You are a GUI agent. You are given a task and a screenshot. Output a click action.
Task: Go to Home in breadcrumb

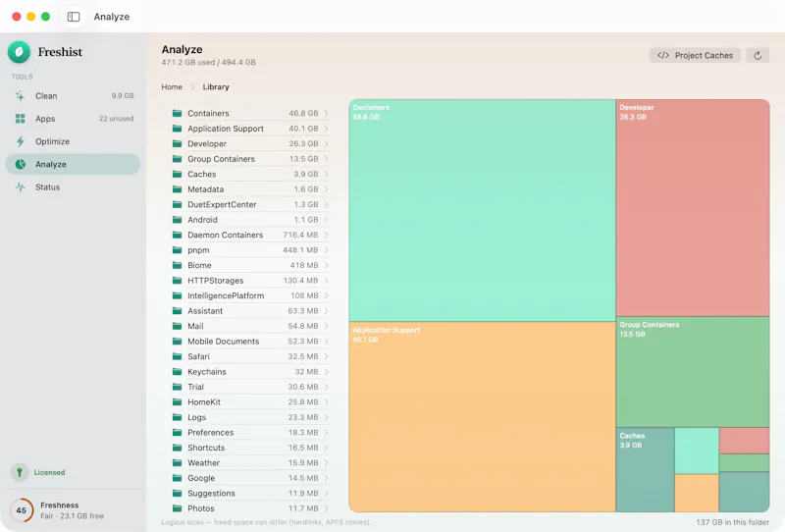point(172,86)
